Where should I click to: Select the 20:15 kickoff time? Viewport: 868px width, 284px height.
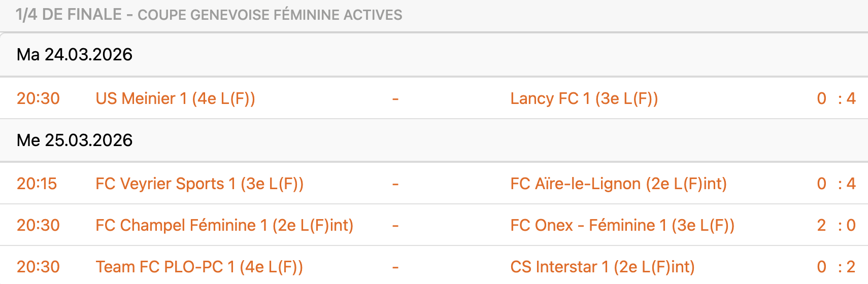[x=37, y=184]
